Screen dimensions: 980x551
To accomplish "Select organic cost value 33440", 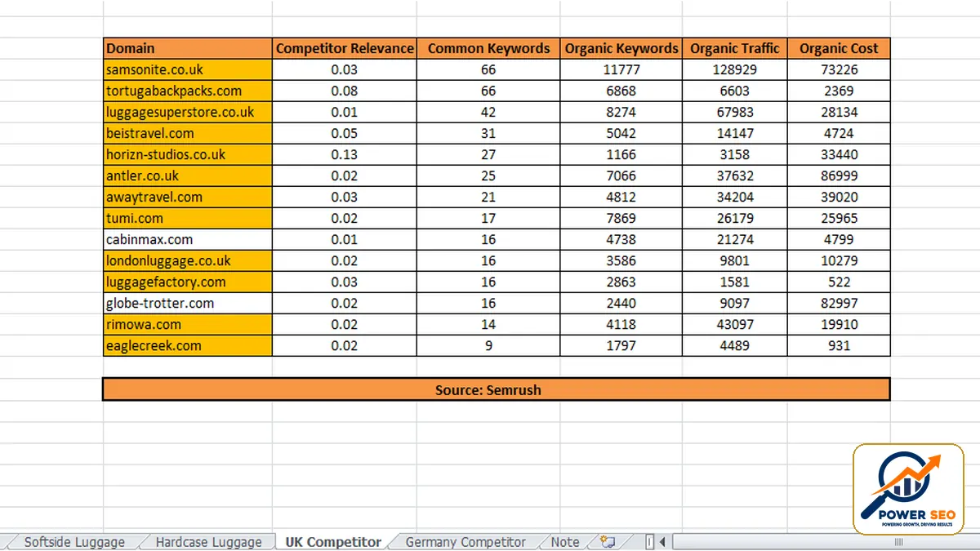I will tap(839, 154).
